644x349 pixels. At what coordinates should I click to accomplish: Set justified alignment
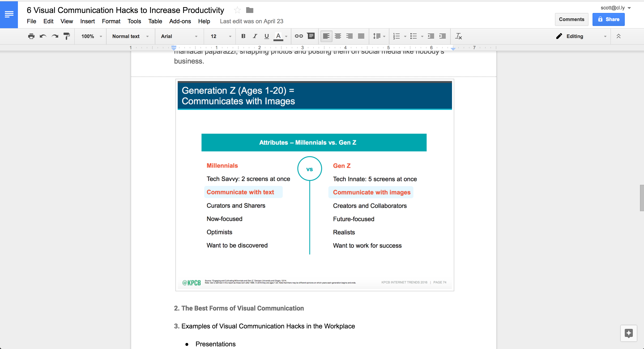click(x=361, y=36)
